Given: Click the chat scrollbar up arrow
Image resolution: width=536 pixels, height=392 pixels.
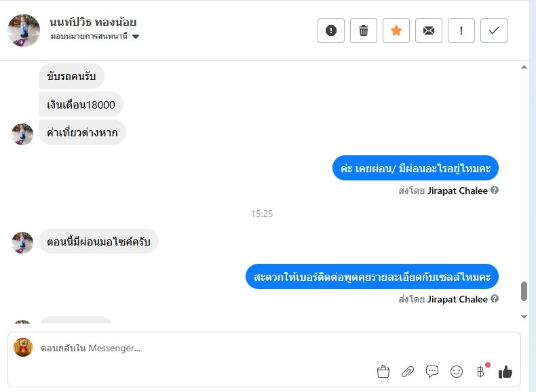Looking at the screenshot, I should [x=524, y=67].
